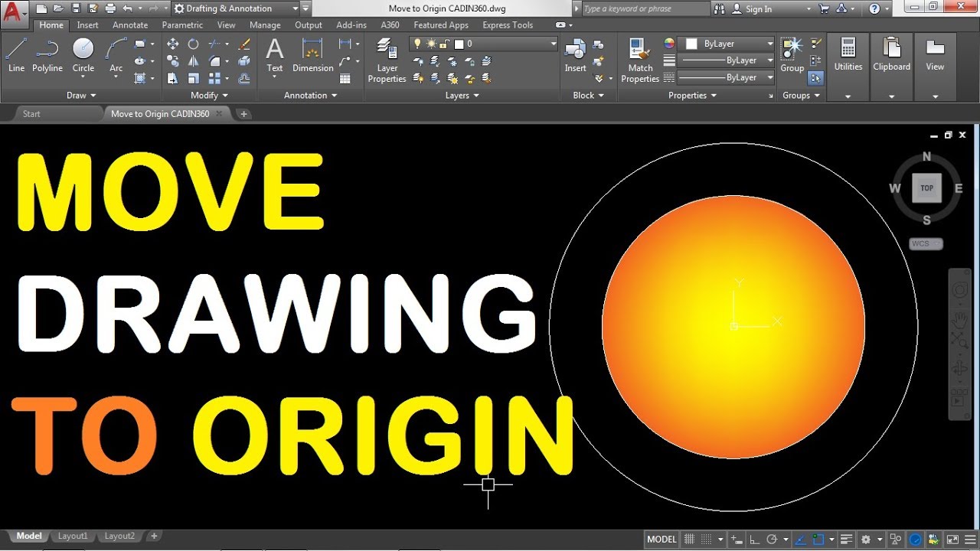Open the Drafting & Annotation workspace dropdown
This screenshot has height=551, width=980.
pyautogui.click(x=234, y=8)
